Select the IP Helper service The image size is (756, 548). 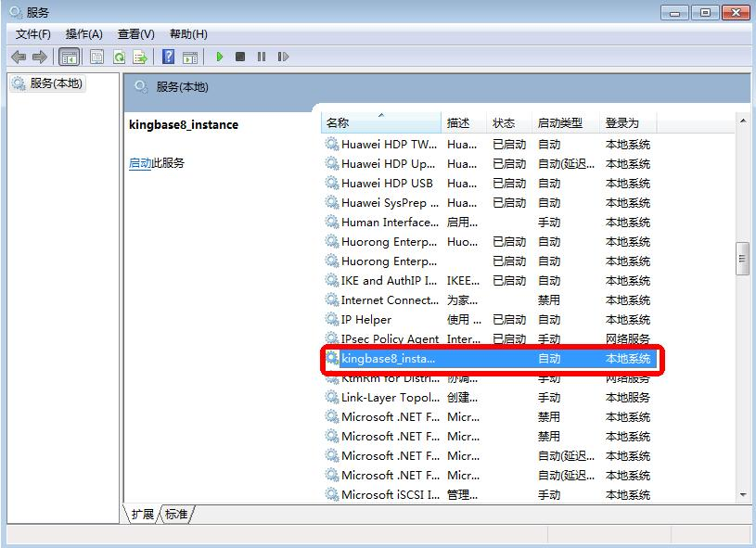pyautogui.click(x=490, y=320)
